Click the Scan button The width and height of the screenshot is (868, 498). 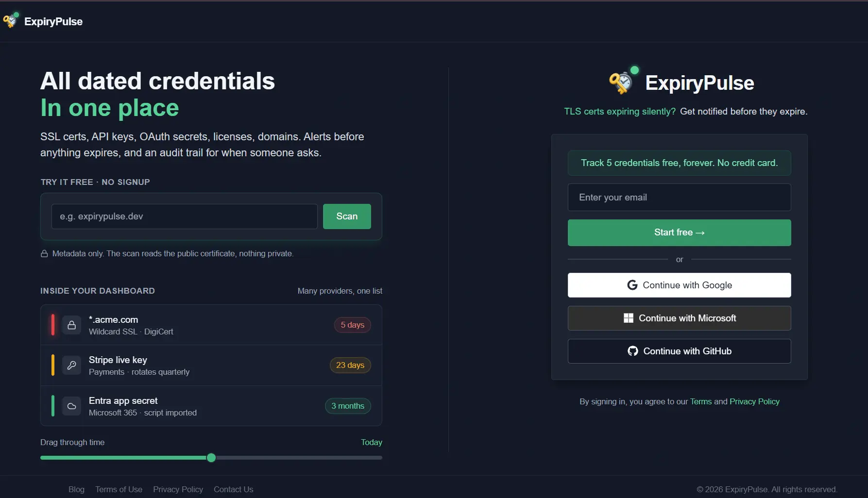click(x=347, y=216)
